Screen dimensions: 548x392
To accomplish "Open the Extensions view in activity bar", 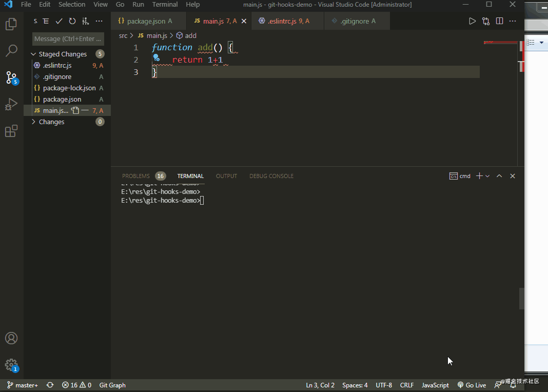I will (x=11, y=131).
